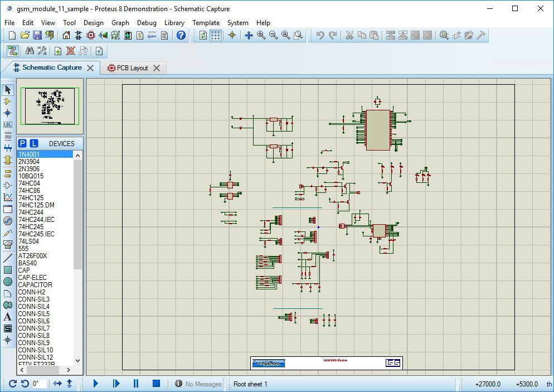
Task: Toggle X-mirror horizontal flip
Action: [57, 384]
